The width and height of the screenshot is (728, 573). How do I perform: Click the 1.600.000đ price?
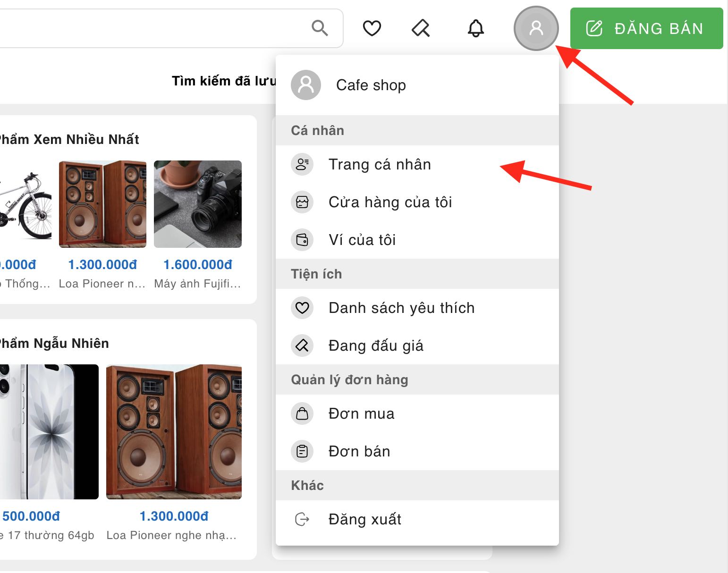198,265
